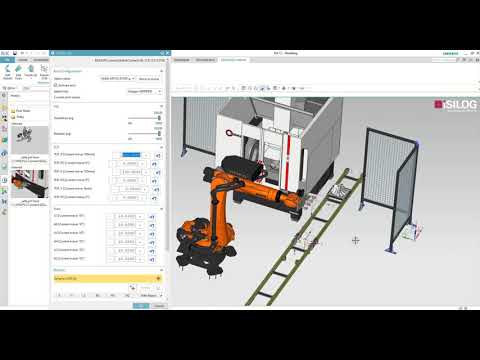Click the Save icon in the title bar
Viewport: 480px width, 360px height.
coord(15,53)
